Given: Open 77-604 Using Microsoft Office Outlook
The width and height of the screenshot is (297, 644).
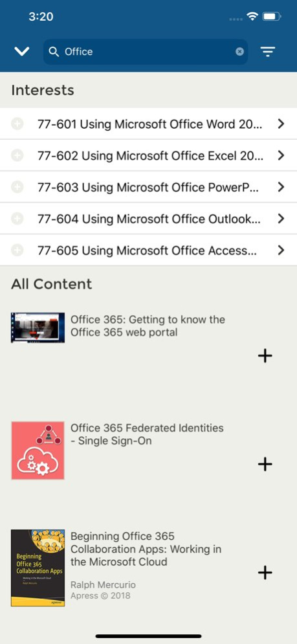Looking at the screenshot, I should click(149, 219).
